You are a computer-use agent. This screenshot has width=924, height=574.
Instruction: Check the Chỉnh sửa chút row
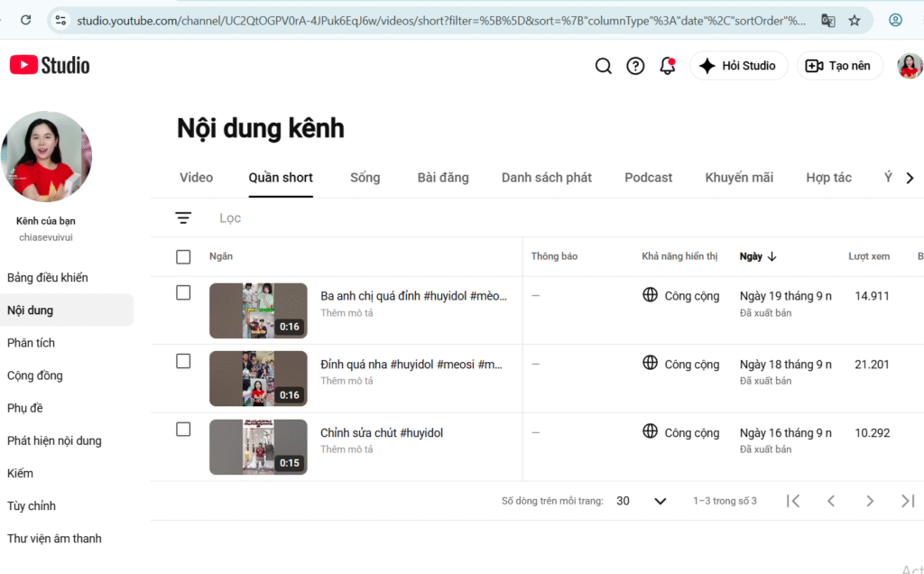(183, 430)
